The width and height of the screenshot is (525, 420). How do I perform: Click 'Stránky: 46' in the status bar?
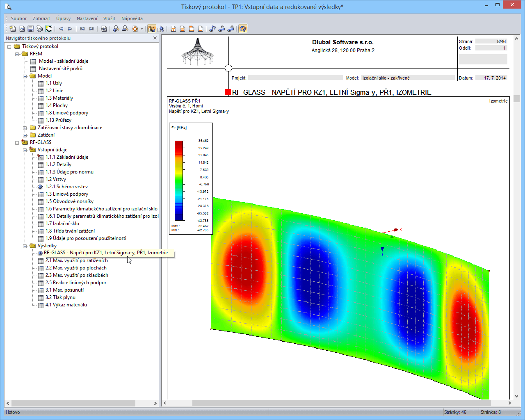(x=455, y=412)
